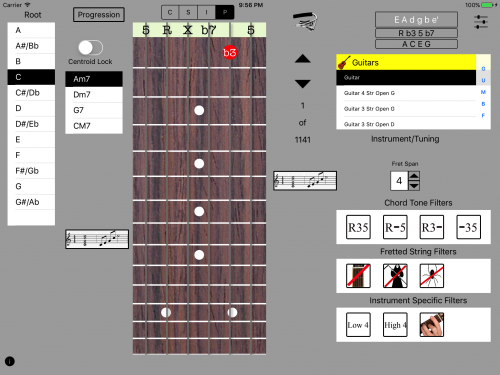
Task: Tap the red b3 note marker
Action: point(230,52)
